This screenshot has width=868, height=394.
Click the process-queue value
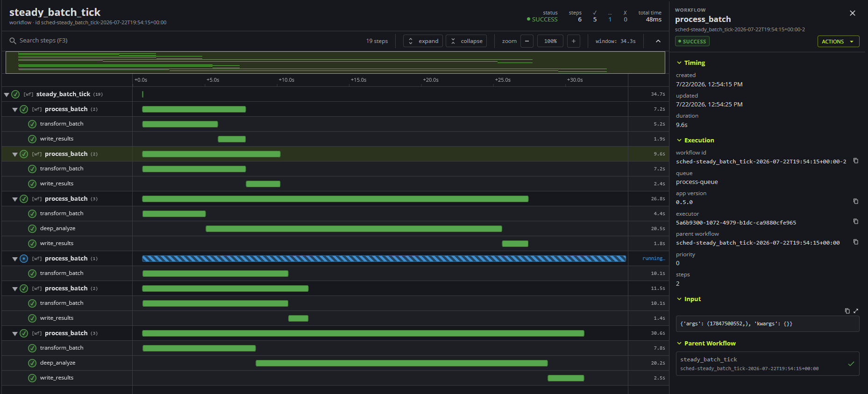pos(697,182)
